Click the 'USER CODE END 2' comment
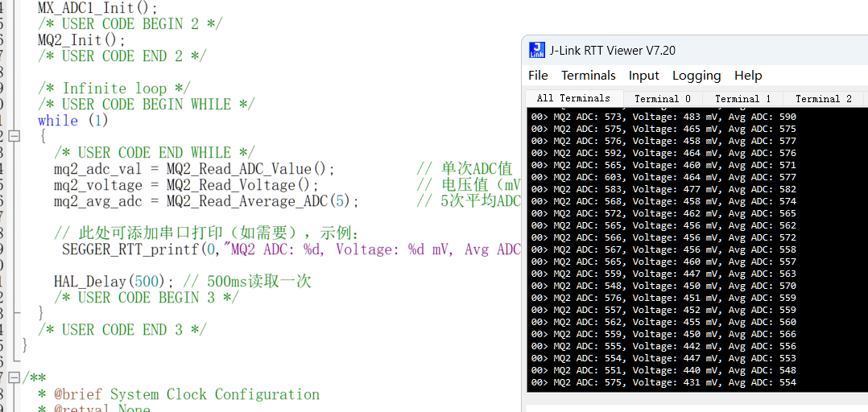Viewport: 868px width, 412px height. pyautogui.click(x=122, y=56)
